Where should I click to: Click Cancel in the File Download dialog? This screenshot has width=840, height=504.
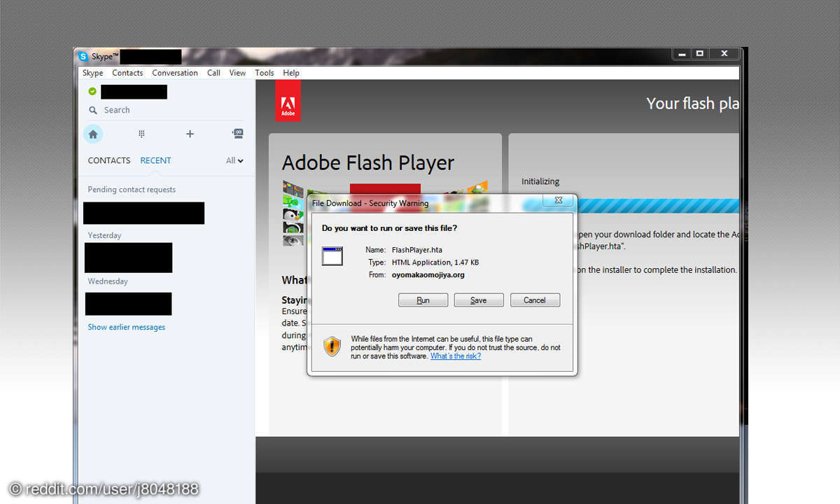(535, 300)
